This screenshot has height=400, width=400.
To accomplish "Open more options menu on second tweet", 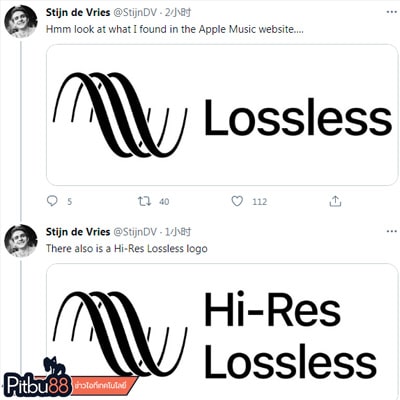I will [391, 231].
